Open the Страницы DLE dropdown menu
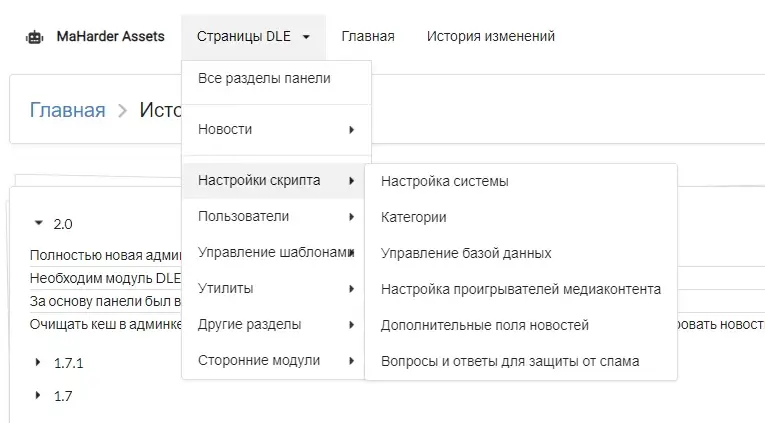 coord(253,37)
